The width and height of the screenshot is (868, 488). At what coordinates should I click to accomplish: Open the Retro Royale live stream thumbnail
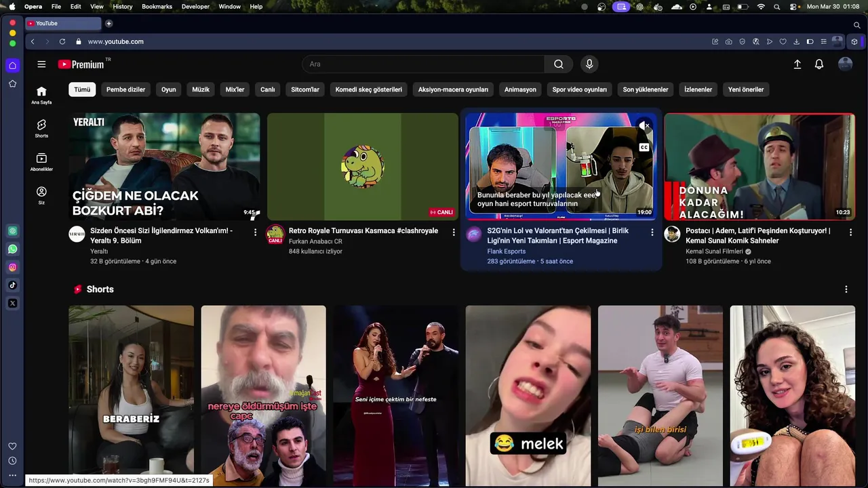[x=363, y=167]
